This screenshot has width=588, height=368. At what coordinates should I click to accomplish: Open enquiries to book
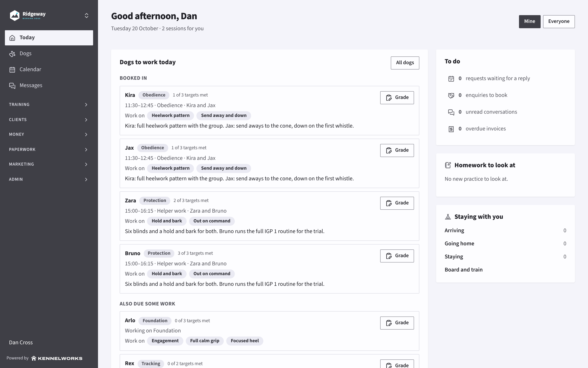(505, 95)
